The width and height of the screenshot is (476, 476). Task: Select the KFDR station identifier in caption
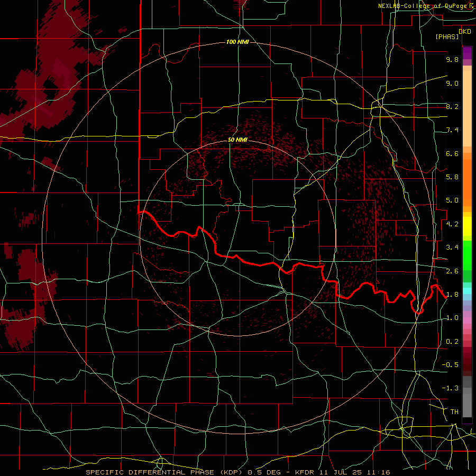coord(305,472)
